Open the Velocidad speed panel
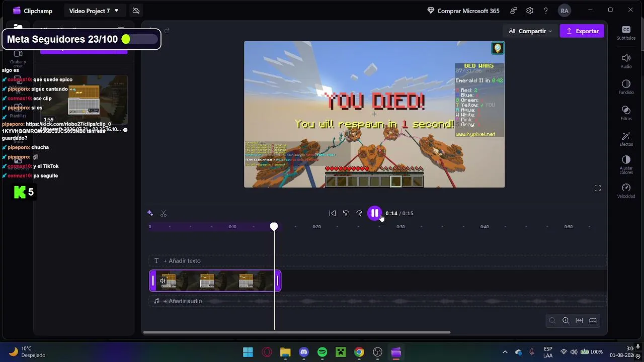 click(626, 191)
